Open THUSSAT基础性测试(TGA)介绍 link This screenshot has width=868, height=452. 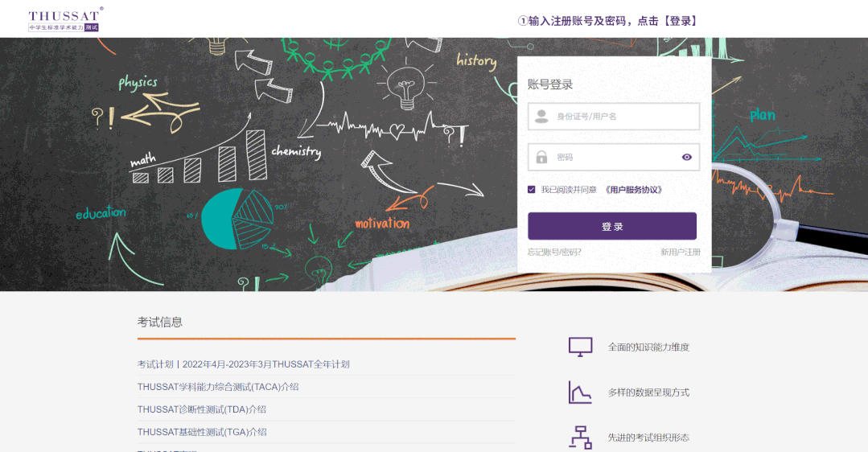tap(202, 432)
